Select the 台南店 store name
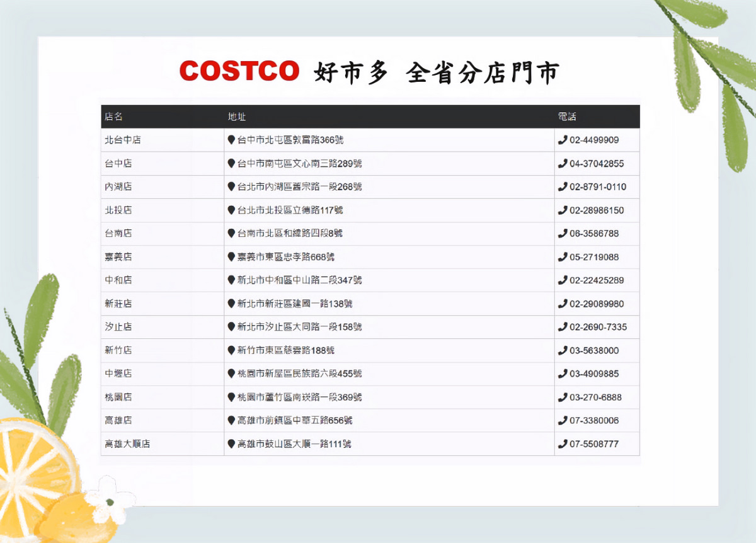The image size is (756, 543). (x=118, y=233)
